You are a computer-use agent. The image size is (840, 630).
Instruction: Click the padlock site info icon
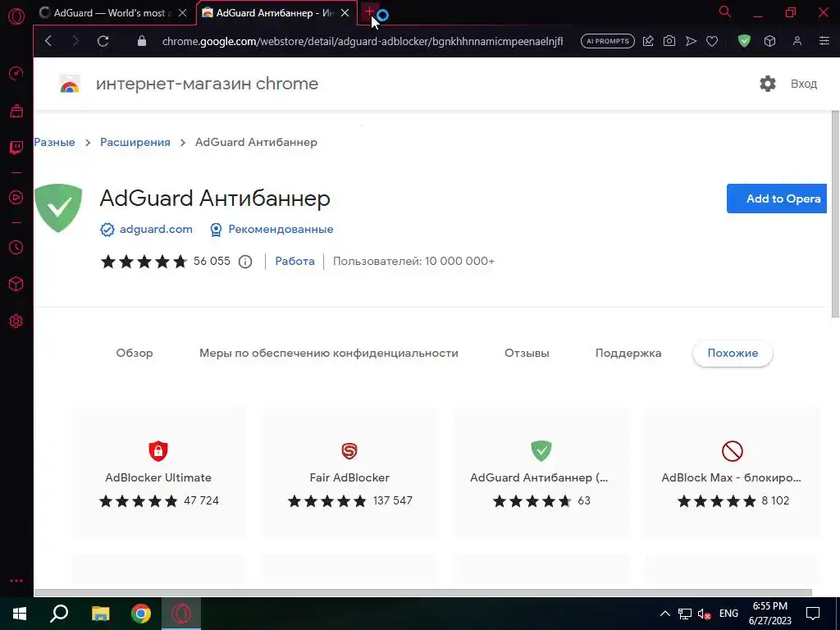tap(141, 41)
